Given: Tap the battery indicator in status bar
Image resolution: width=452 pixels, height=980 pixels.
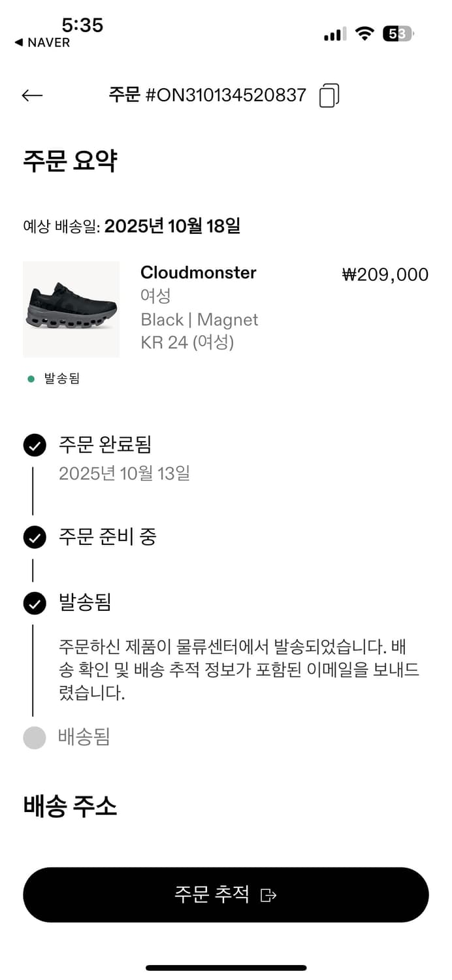Looking at the screenshot, I should [x=398, y=34].
